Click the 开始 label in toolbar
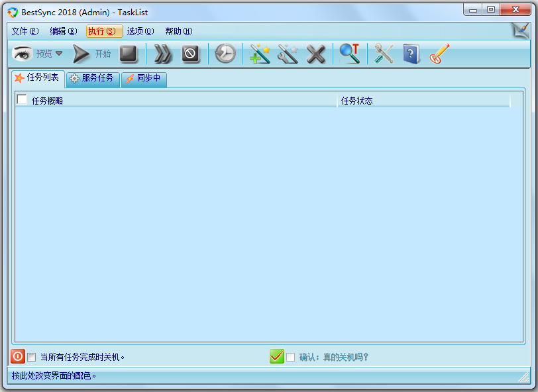Screen dimensions: 538x392 pos(103,54)
